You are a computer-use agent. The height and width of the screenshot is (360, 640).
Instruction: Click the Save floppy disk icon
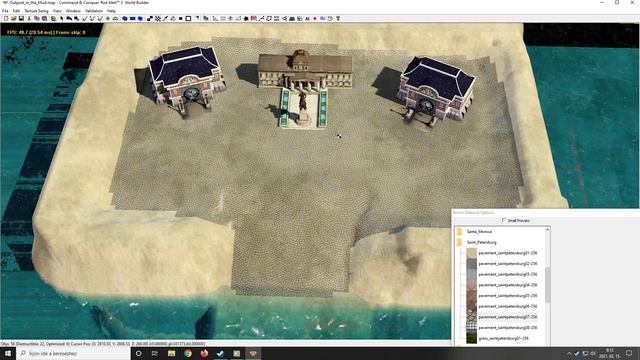21,18
